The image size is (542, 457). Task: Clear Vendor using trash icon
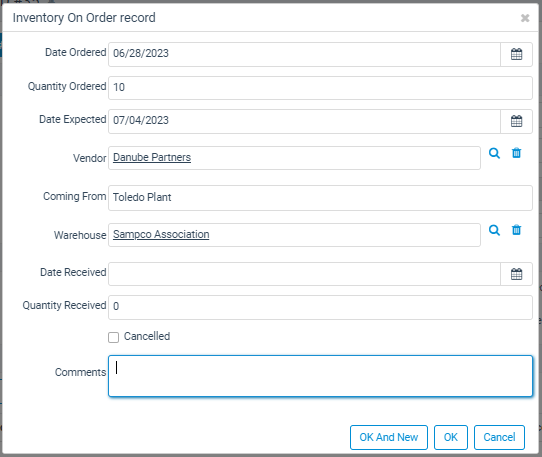tap(516, 153)
